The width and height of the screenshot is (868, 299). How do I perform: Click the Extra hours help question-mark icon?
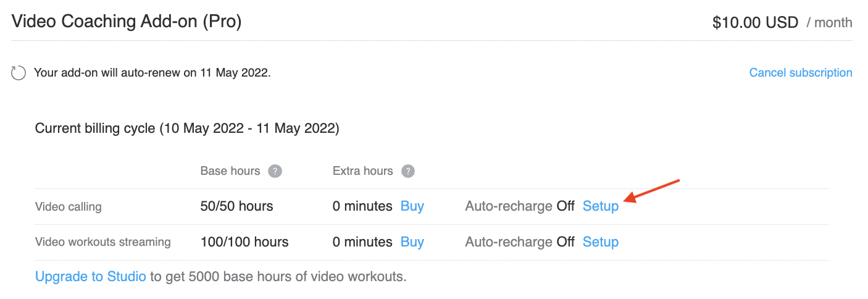point(407,171)
